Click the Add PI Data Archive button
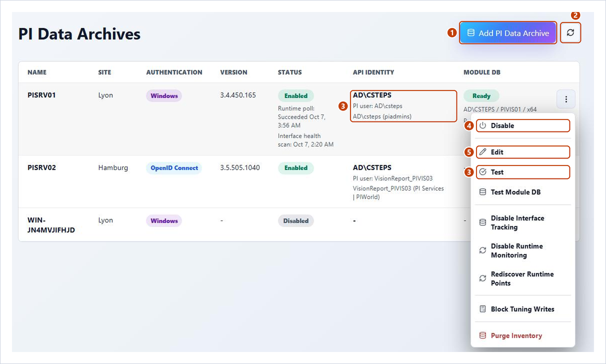 [x=508, y=33]
